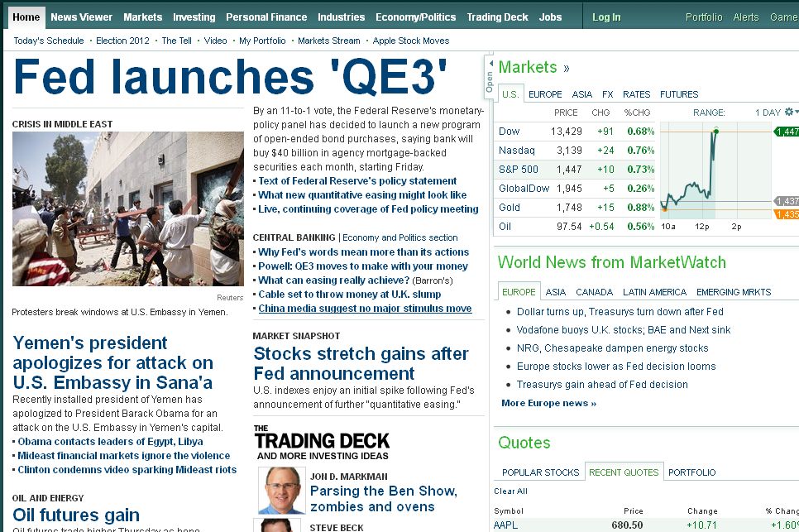The image size is (799, 532).
Task: Open Video sublink
Action: [215, 41]
